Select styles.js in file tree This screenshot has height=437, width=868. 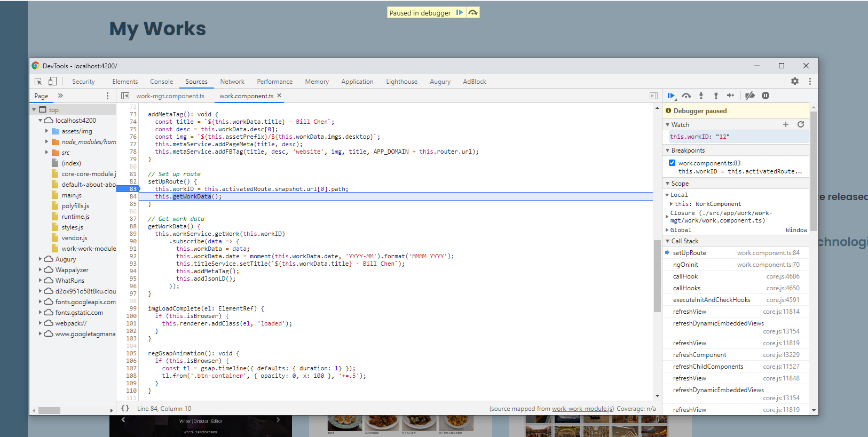pyautogui.click(x=72, y=227)
